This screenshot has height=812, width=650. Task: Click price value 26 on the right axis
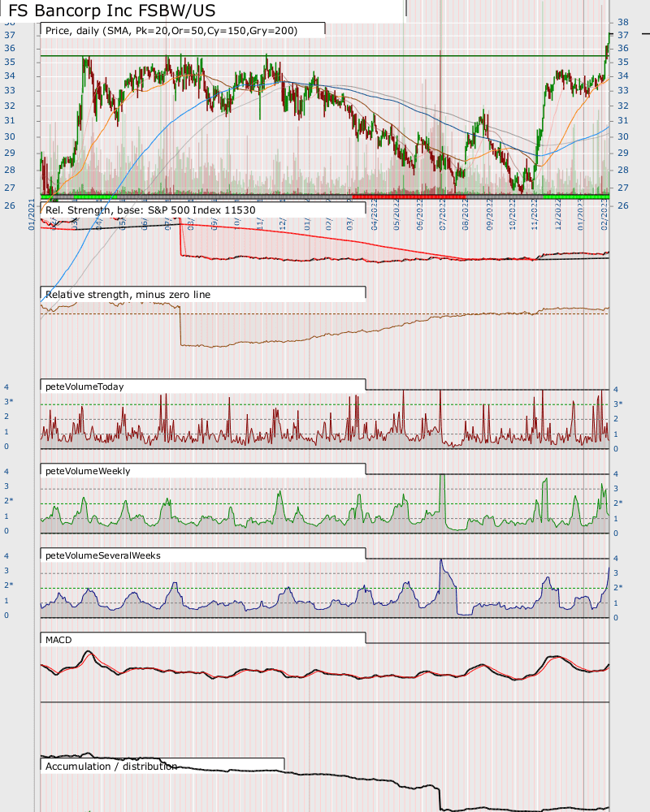[622, 205]
